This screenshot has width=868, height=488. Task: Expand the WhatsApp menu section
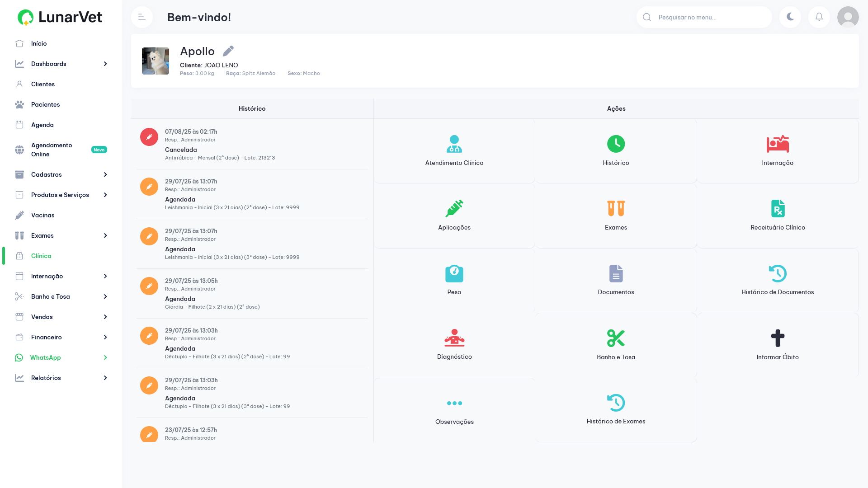pyautogui.click(x=61, y=357)
